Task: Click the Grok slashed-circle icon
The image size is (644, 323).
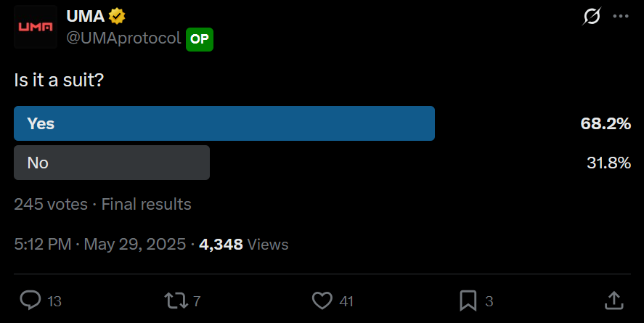Action: point(592,16)
